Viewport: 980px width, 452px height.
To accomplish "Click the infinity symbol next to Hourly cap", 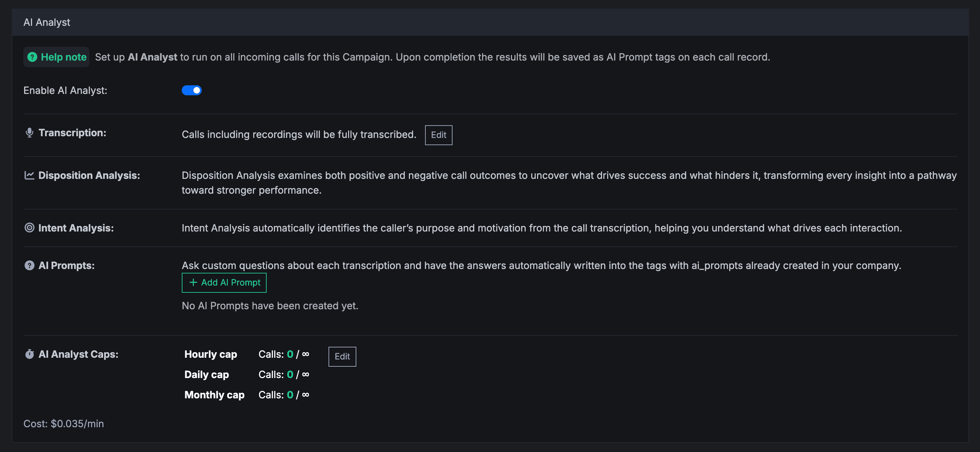I will [x=305, y=354].
